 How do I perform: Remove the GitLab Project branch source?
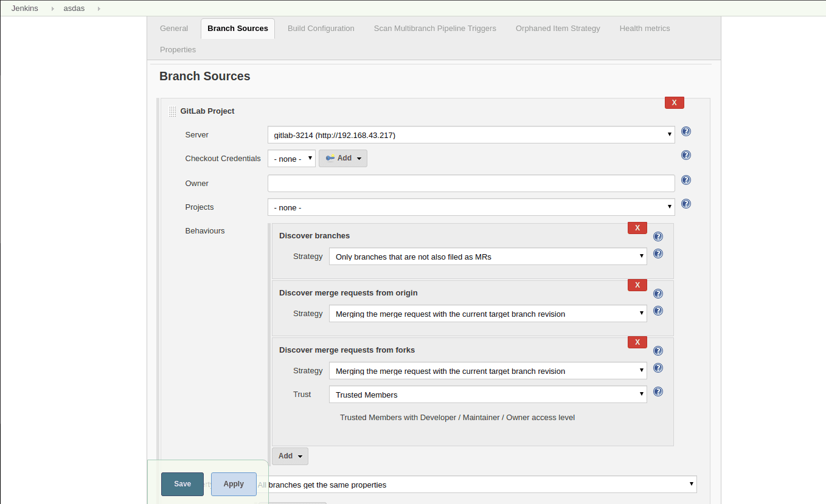674,103
